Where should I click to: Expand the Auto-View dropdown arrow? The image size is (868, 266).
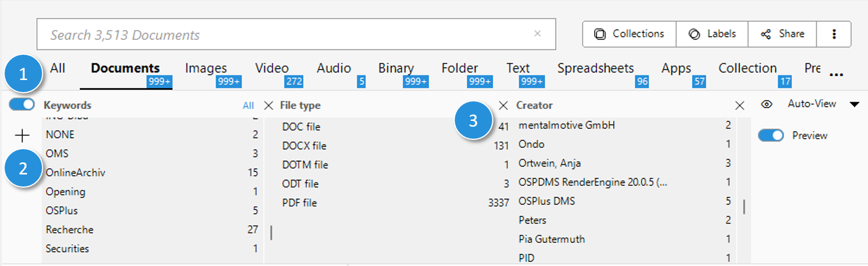(854, 104)
